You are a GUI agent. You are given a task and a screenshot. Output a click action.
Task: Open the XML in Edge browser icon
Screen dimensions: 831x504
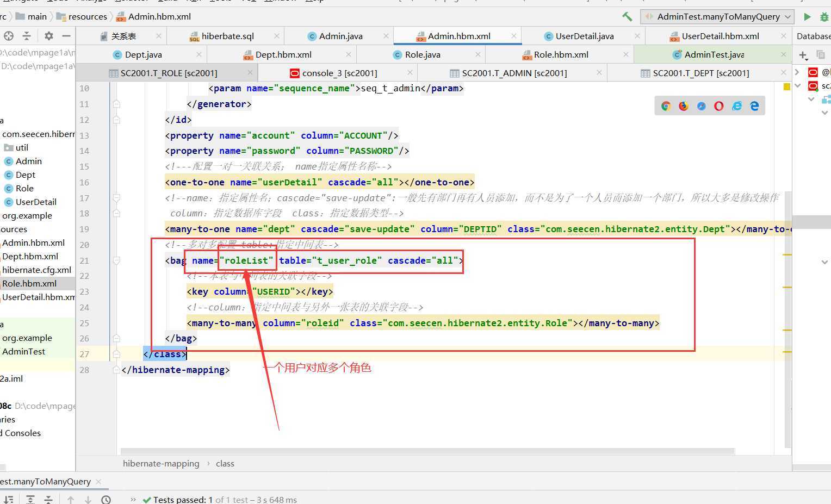pos(754,106)
